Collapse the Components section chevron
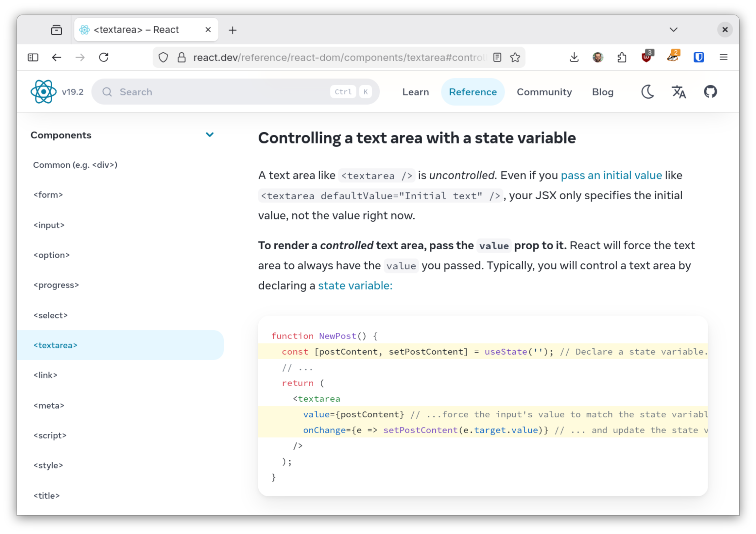The image size is (756, 534). (210, 135)
